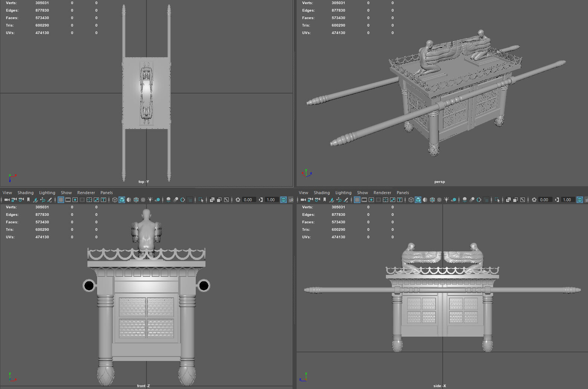
Task: Click Gamma icon in front view toolbar
Action: click(261, 200)
